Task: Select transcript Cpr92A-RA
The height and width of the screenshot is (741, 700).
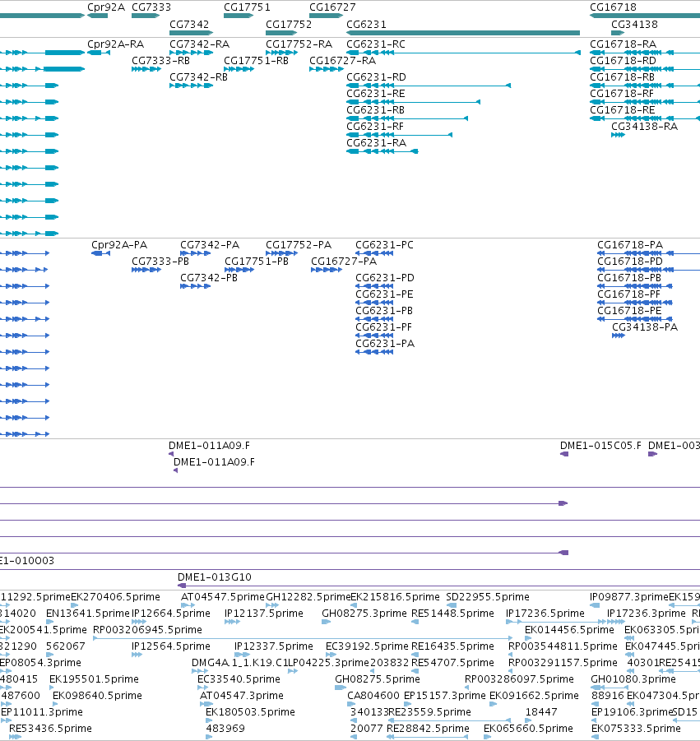Action: [x=115, y=44]
